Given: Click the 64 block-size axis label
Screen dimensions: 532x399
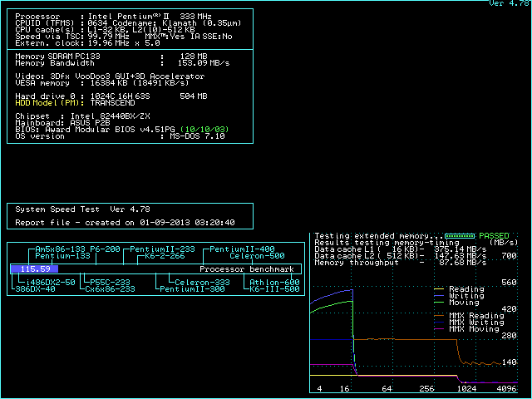Looking at the screenshot, I should [x=387, y=389].
